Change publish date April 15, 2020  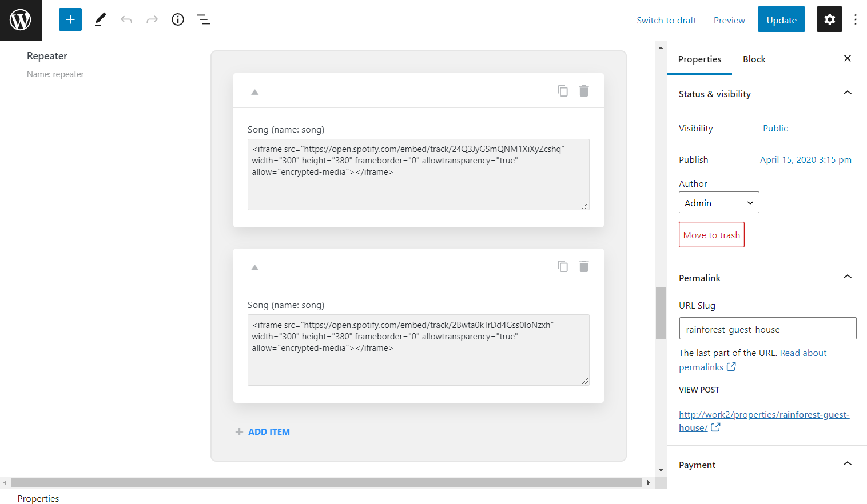[806, 159]
